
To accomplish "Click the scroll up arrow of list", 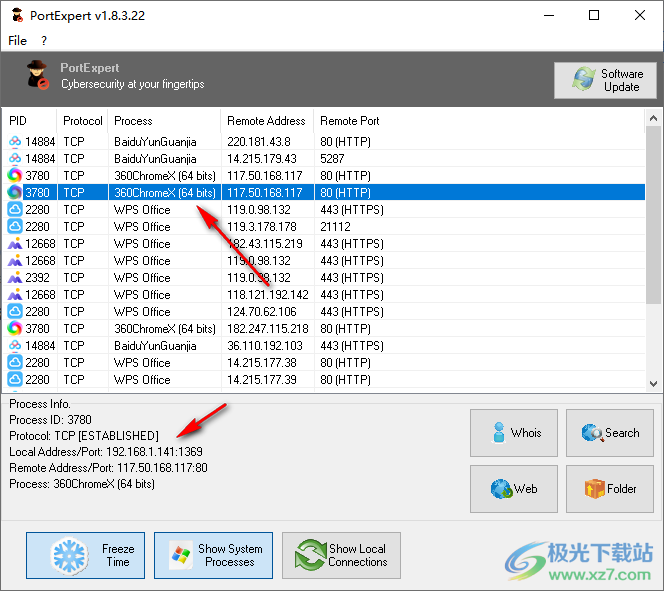I will (x=653, y=119).
